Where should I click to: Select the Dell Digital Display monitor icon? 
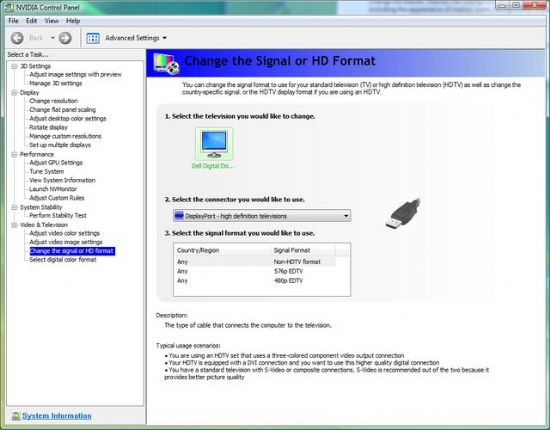(x=214, y=144)
